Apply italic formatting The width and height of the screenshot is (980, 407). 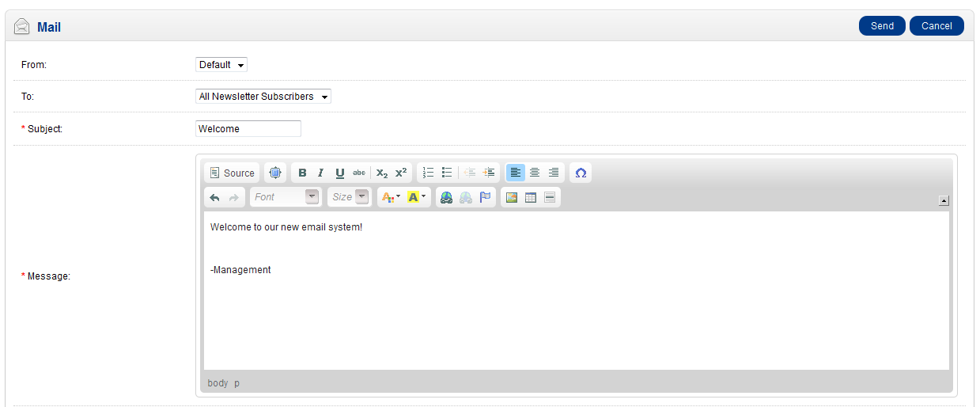click(x=320, y=173)
